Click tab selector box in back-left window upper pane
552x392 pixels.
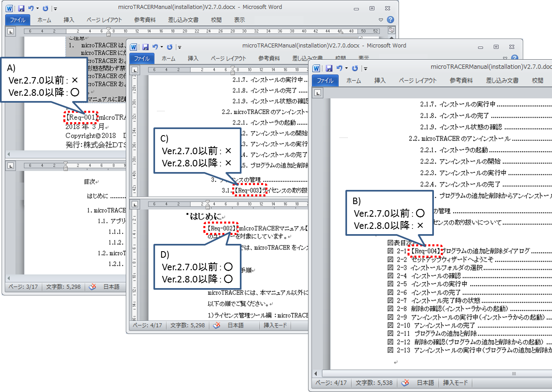tap(11, 31)
